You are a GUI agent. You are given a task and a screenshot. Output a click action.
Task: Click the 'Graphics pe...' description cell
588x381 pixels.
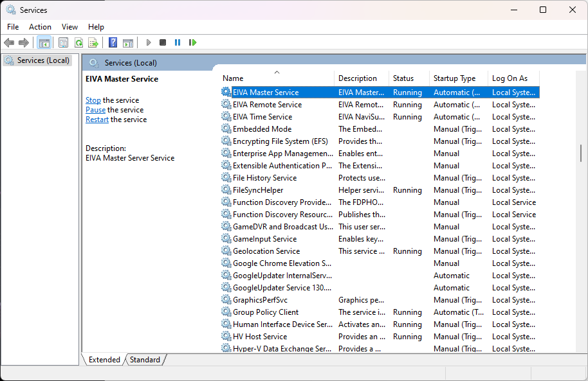[x=361, y=300]
